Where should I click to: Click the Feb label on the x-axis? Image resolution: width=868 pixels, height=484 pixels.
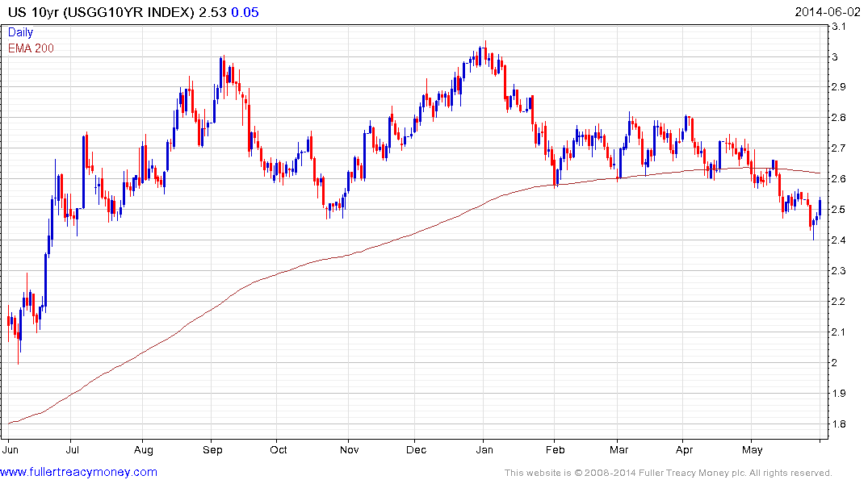tap(556, 449)
